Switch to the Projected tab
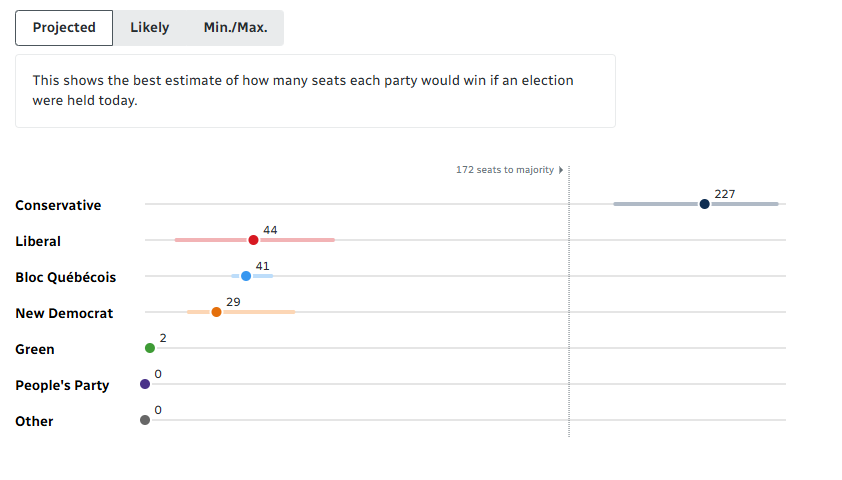Viewport: 842px width, 480px height. coord(64,28)
